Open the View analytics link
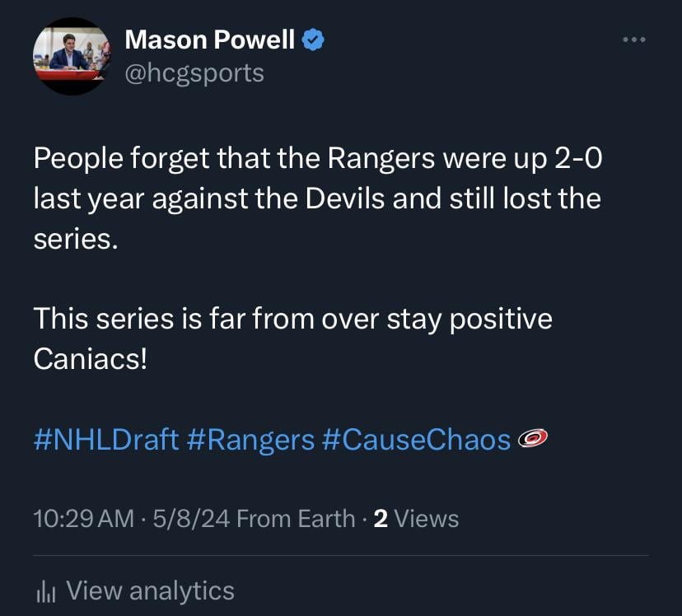Screen dimensions: 682x616 [150, 590]
